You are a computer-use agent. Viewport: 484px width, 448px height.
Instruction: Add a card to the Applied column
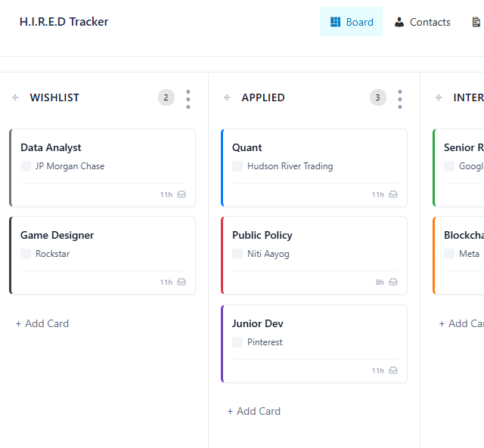[x=254, y=411]
